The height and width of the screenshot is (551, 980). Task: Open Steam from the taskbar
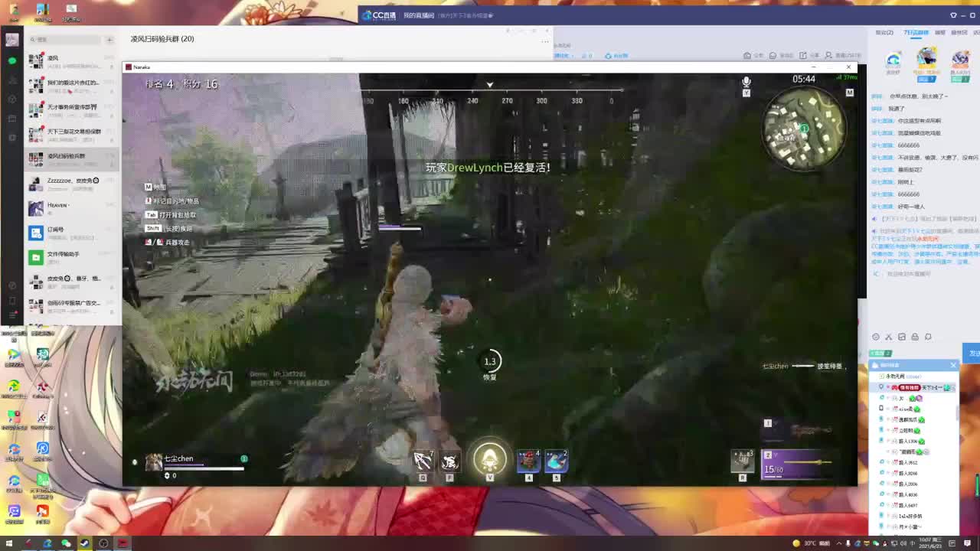[84, 543]
